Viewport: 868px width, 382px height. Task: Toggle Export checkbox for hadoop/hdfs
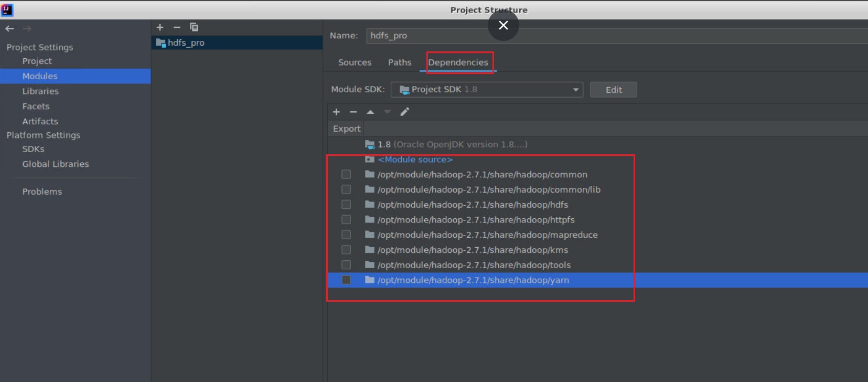tap(346, 205)
